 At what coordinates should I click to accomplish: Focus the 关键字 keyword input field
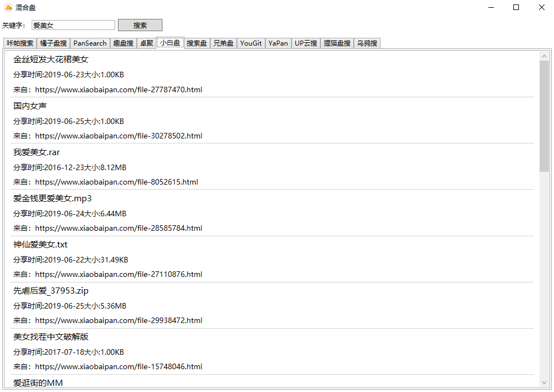click(73, 25)
